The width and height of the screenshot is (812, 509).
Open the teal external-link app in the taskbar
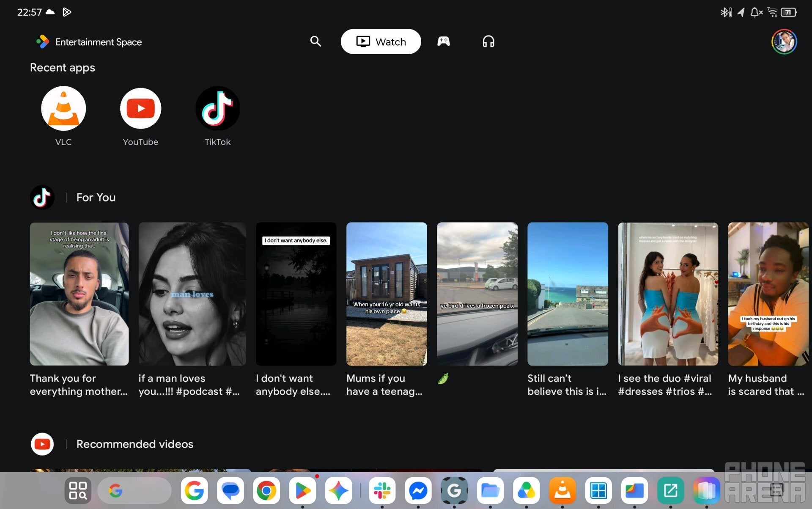click(x=670, y=490)
